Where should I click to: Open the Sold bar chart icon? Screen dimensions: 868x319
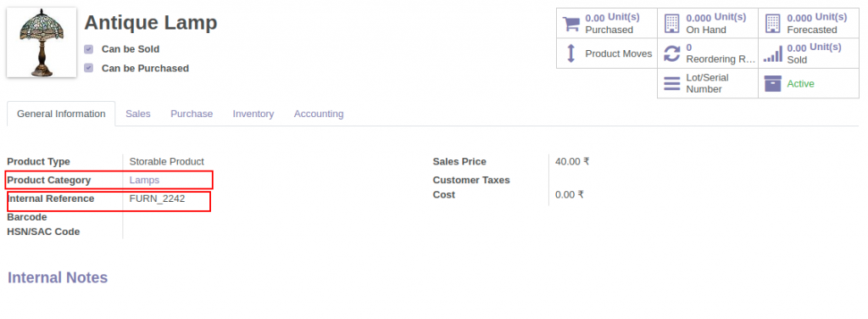point(773,53)
